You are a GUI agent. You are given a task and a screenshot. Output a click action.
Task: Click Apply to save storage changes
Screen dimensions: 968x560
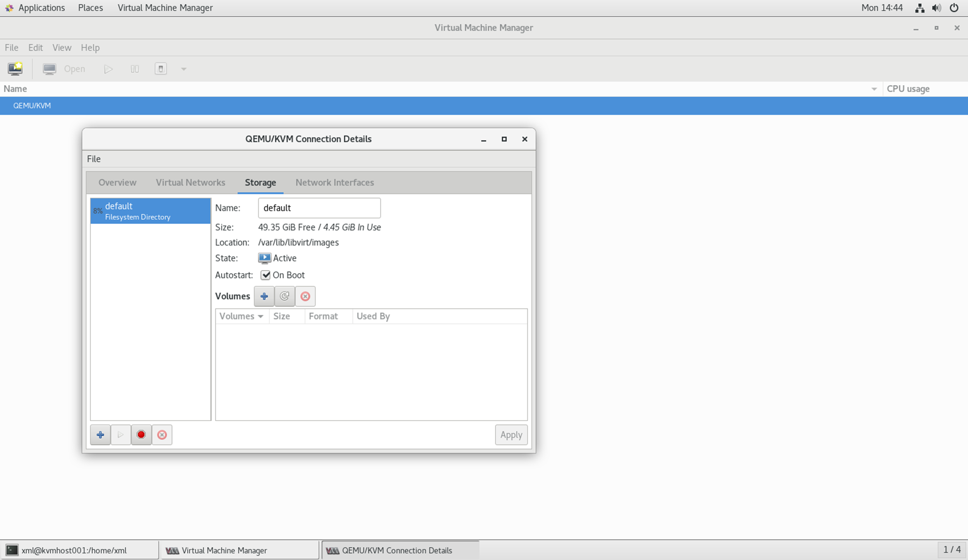tap(511, 435)
